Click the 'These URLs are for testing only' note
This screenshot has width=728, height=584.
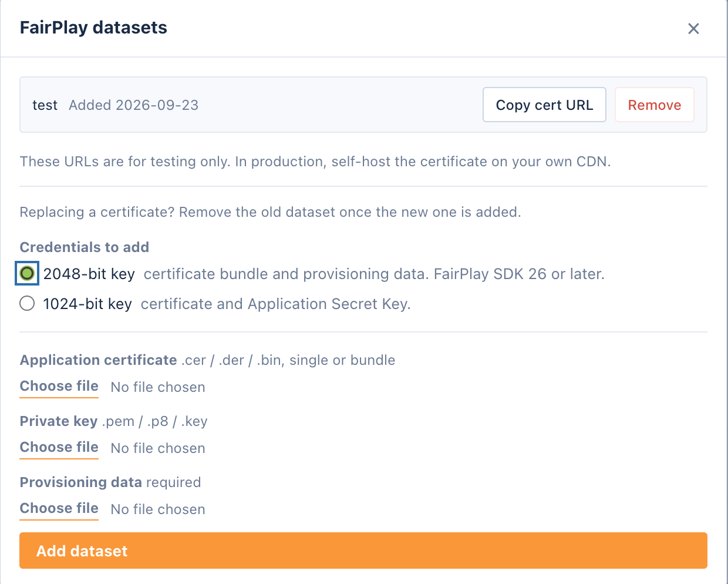[x=315, y=162]
